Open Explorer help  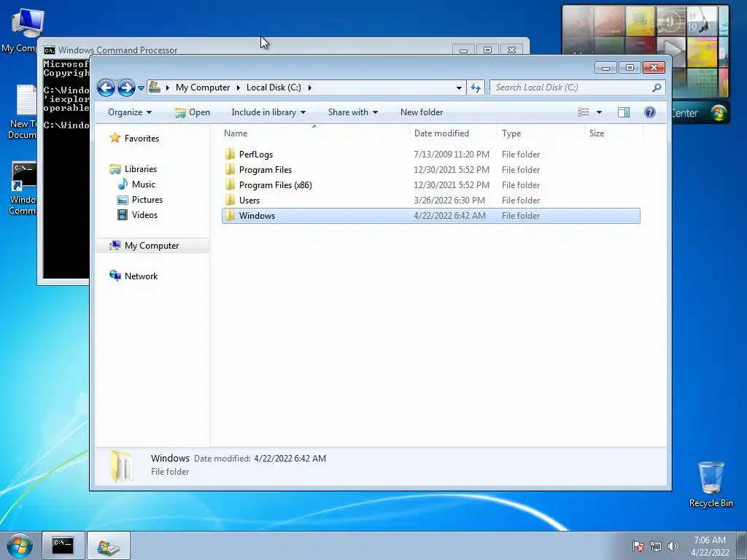pyautogui.click(x=650, y=112)
